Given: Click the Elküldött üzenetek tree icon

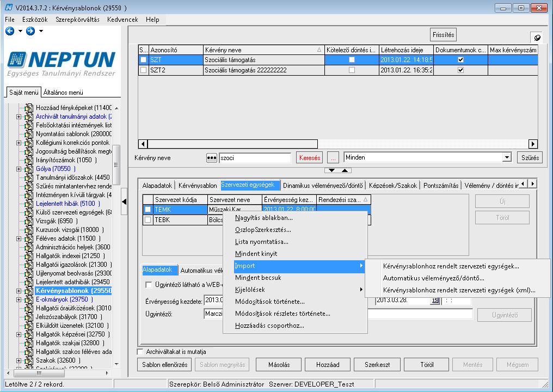Looking at the screenshot, I should (29, 326).
